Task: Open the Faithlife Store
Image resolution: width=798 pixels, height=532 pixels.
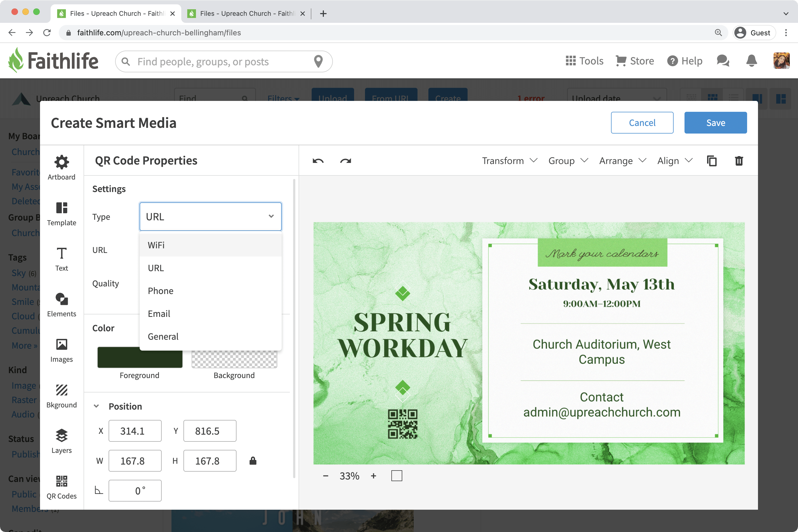Action: pyautogui.click(x=635, y=61)
